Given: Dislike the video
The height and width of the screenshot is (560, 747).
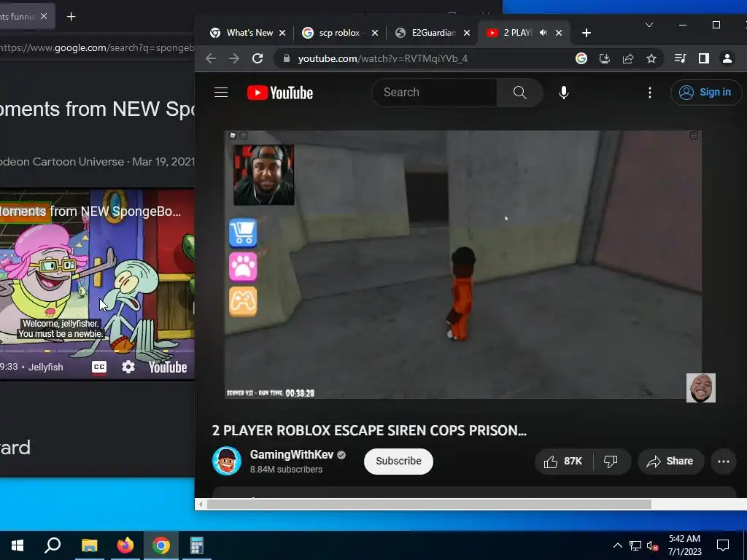Looking at the screenshot, I should click(x=611, y=461).
